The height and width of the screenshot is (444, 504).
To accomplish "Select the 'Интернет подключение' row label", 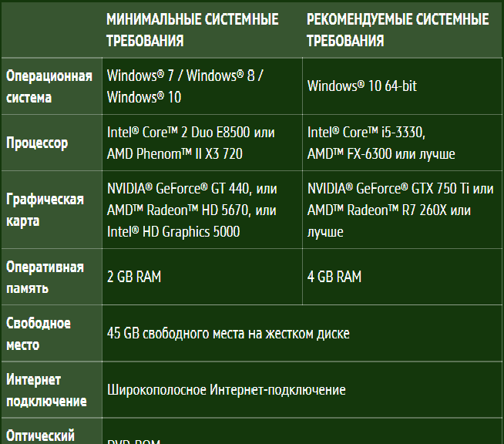I will point(52,390).
